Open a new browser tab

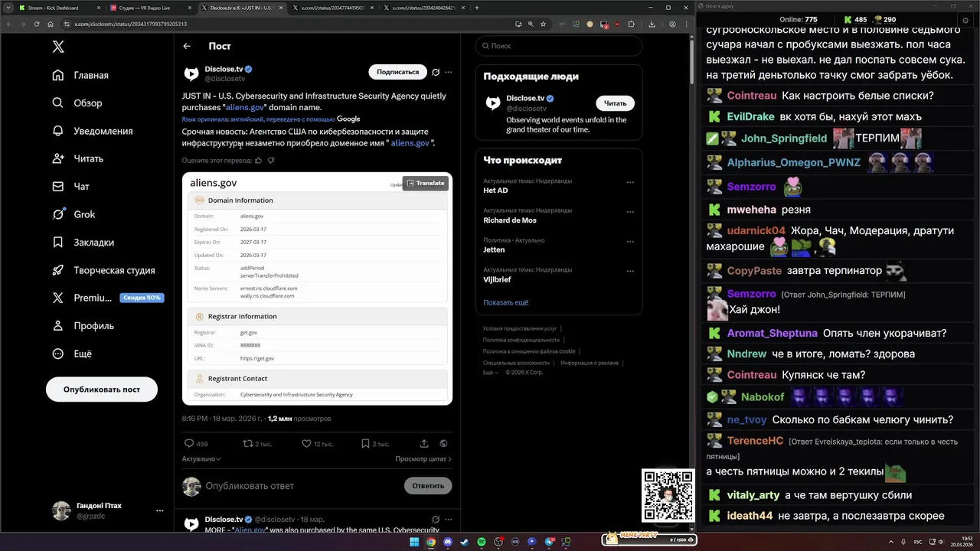point(477,8)
